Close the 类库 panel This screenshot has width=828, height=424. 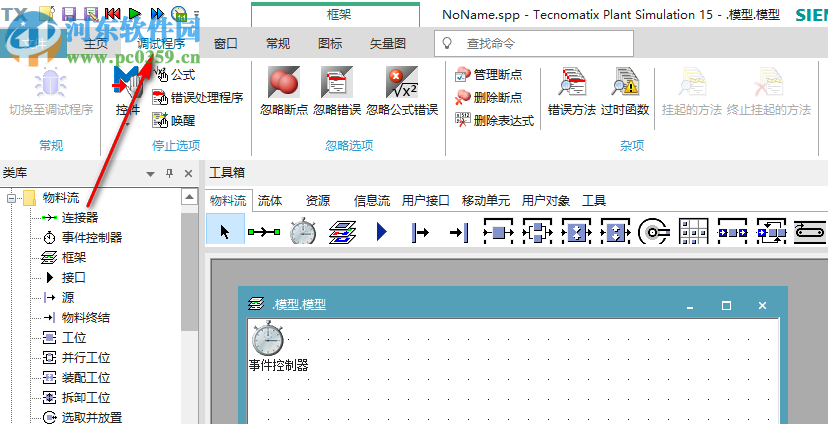tap(188, 173)
